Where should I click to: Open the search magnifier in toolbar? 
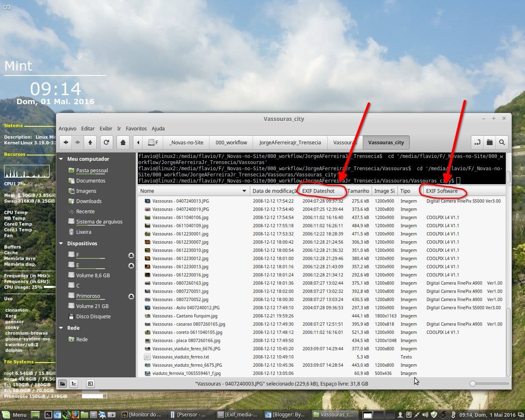502,142
